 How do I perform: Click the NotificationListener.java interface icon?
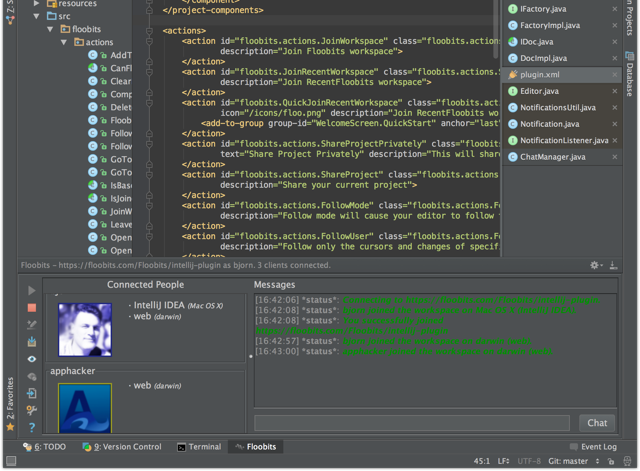pos(513,140)
